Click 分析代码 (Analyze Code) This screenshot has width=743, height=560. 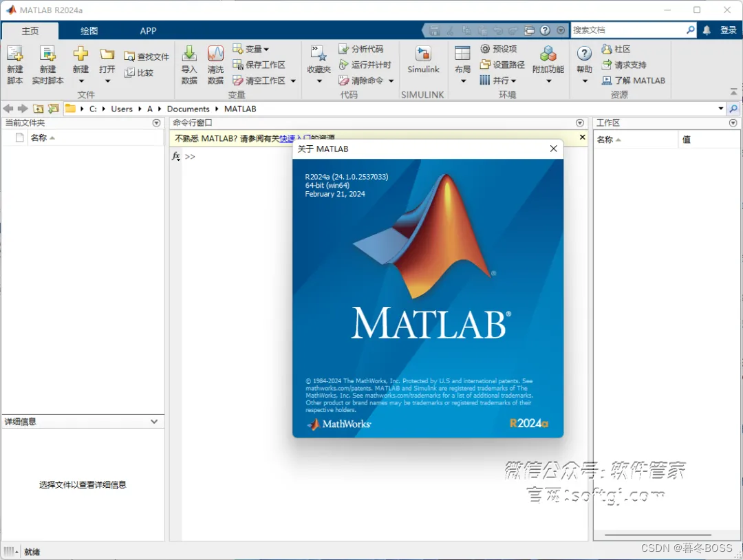coord(361,49)
